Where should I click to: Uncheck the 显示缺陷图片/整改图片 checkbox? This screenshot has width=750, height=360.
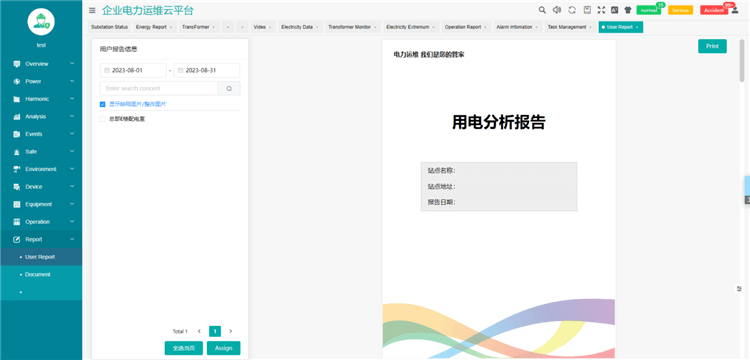click(102, 104)
